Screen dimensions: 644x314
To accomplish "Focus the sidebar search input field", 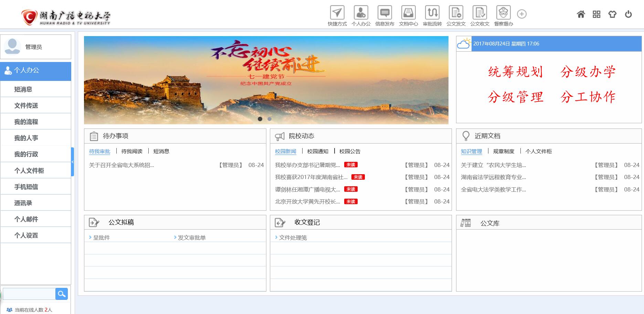I will tap(29, 294).
